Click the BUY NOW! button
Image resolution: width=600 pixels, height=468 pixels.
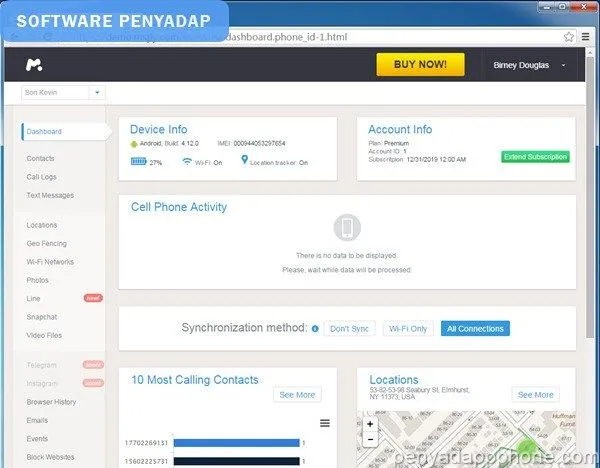[421, 64]
